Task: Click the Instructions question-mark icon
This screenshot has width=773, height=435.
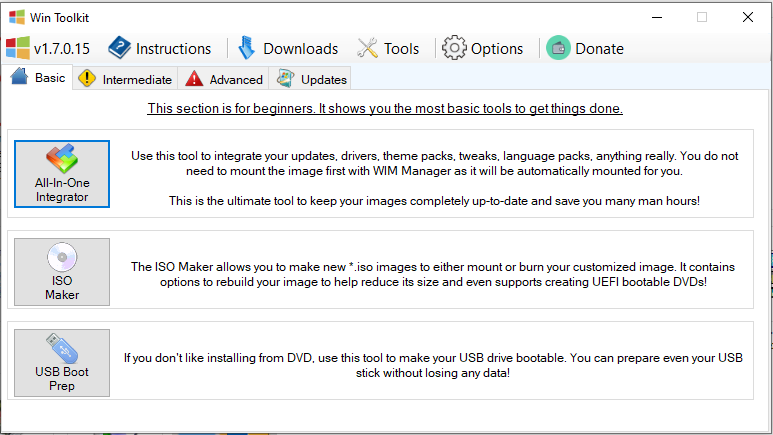Action: pos(119,48)
